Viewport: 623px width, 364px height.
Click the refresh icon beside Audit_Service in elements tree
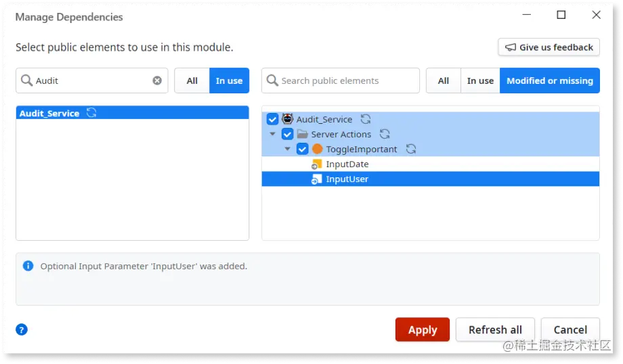(x=366, y=119)
